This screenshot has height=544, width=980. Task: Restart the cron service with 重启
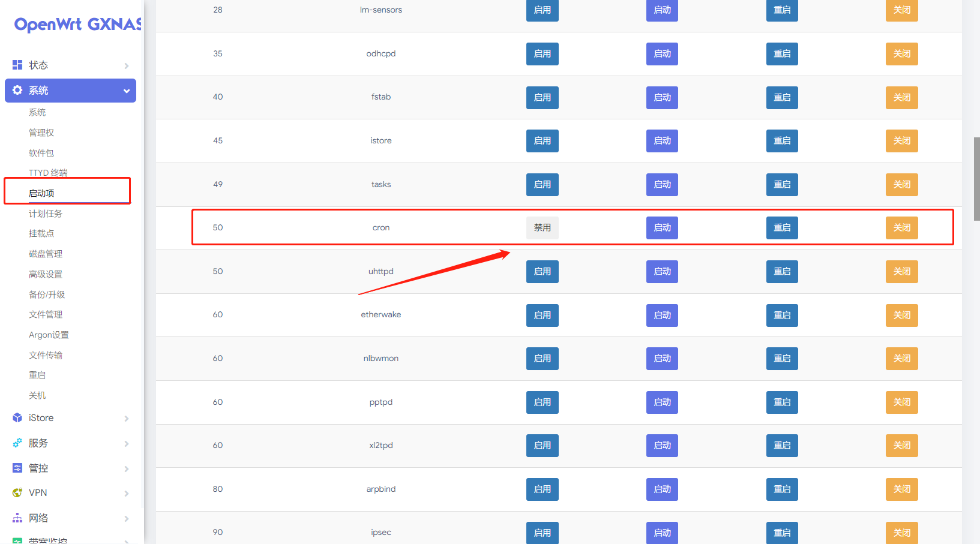[x=781, y=228]
